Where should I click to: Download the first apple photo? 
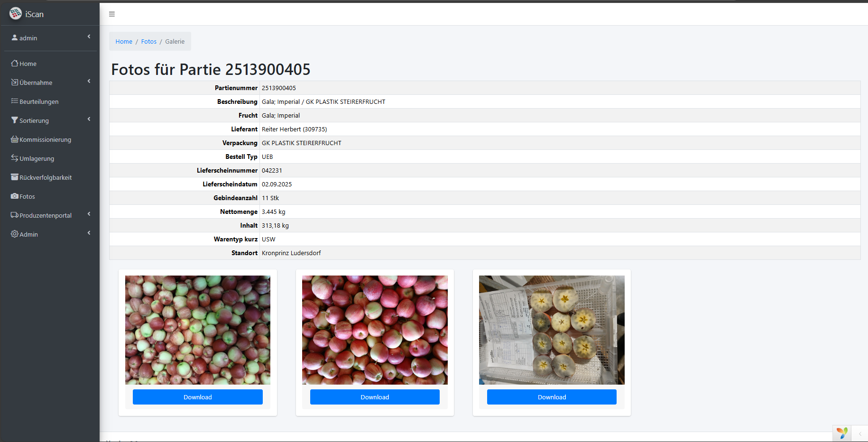197,397
